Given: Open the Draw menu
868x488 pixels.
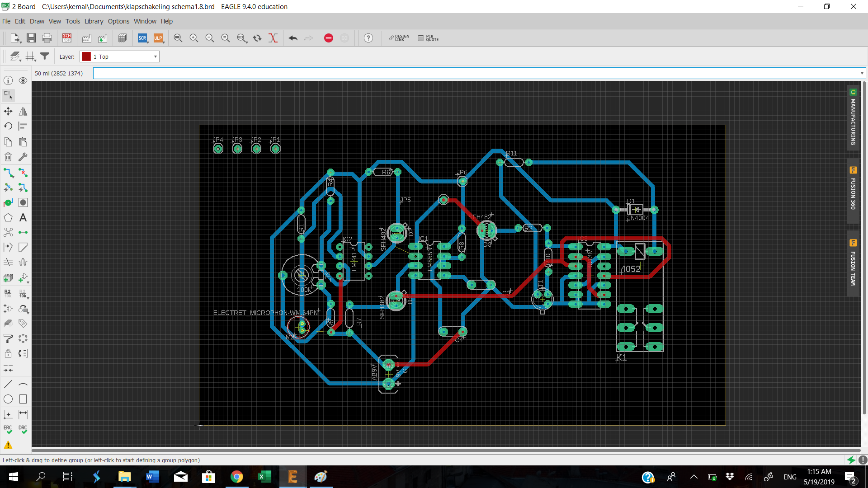Looking at the screenshot, I should pyautogui.click(x=37, y=21).
